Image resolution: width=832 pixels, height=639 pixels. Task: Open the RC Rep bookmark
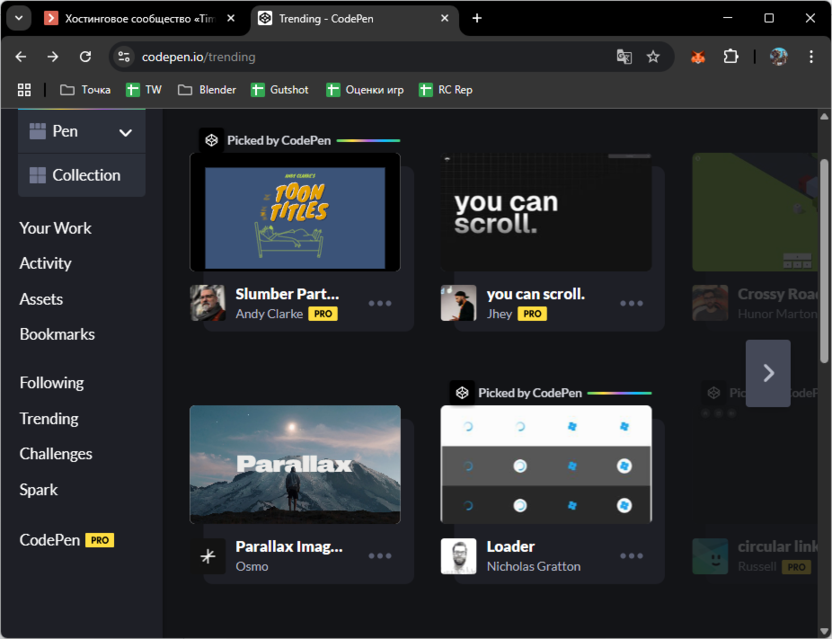coord(446,90)
